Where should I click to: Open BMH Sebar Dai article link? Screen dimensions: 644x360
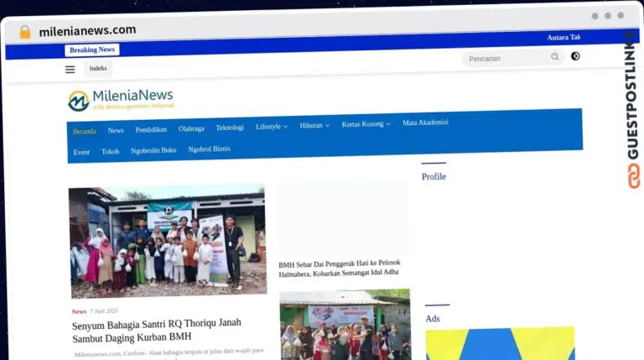click(x=340, y=267)
